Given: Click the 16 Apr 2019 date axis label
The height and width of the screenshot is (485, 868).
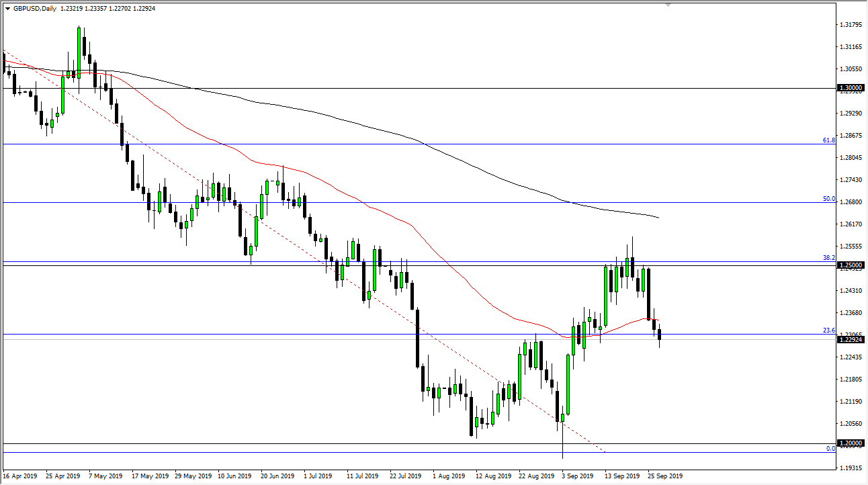Looking at the screenshot, I should 21,476.
